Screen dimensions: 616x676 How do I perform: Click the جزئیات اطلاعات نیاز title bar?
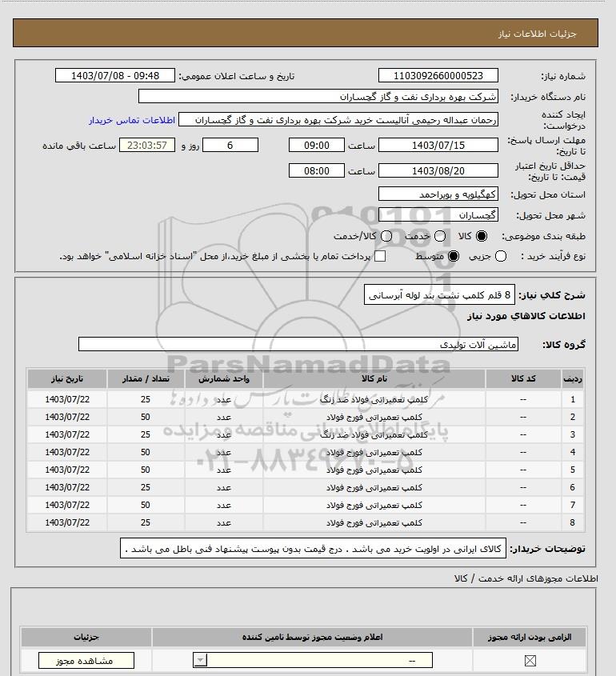click(305, 33)
